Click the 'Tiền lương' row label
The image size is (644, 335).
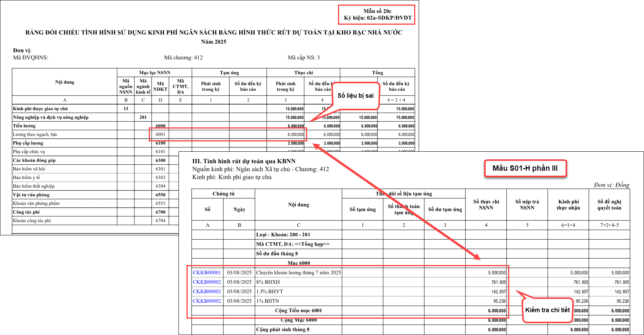tap(24, 126)
